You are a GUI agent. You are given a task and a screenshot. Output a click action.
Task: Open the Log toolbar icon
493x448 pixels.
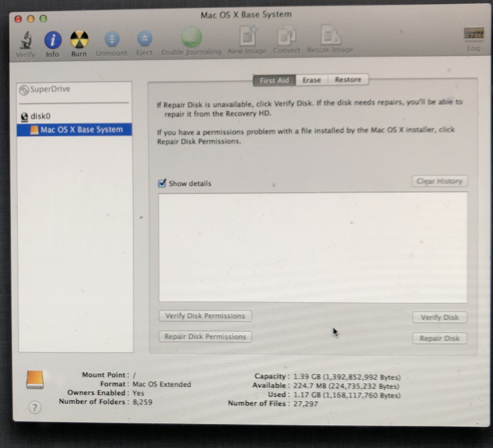tap(474, 33)
